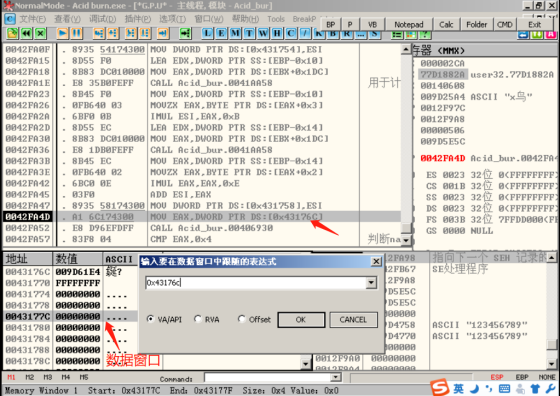Select the Offset radio button
560x396 pixels.
[241, 319]
